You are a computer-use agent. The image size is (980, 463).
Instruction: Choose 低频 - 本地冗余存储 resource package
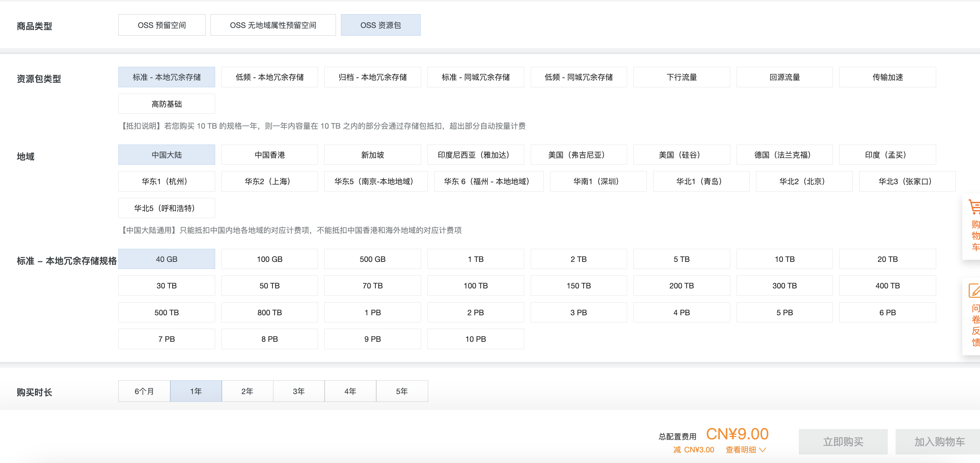269,77
